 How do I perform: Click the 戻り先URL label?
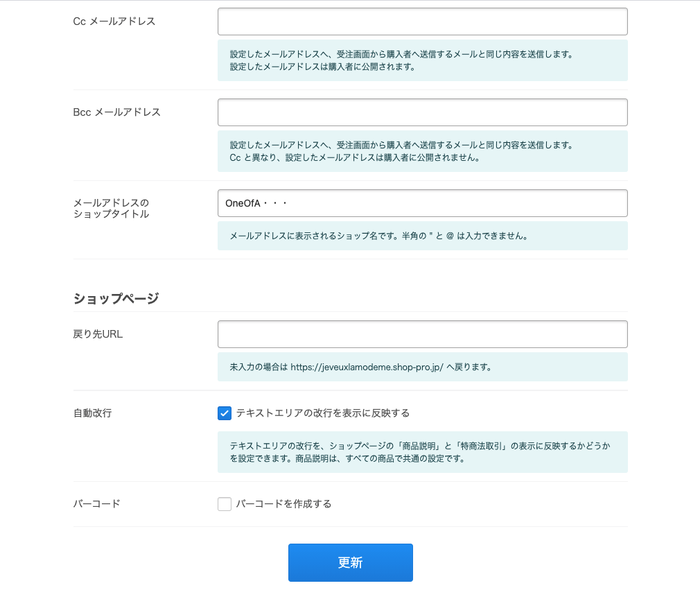97,334
